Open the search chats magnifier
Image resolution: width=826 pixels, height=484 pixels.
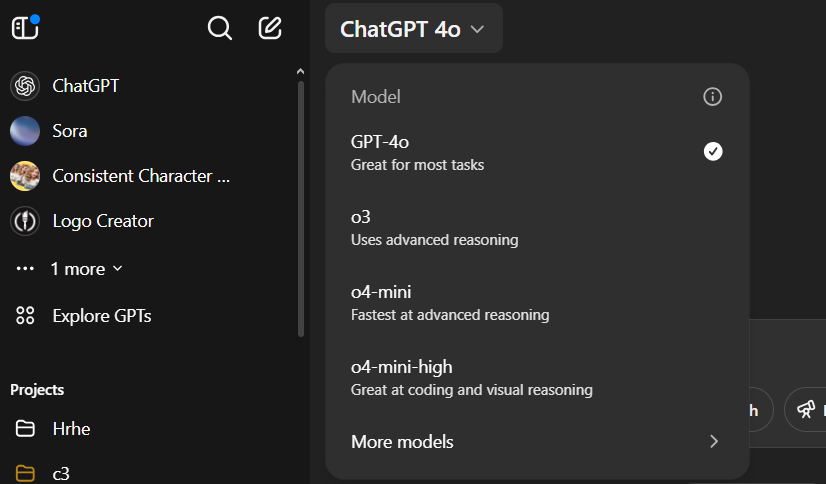point(220,28)
